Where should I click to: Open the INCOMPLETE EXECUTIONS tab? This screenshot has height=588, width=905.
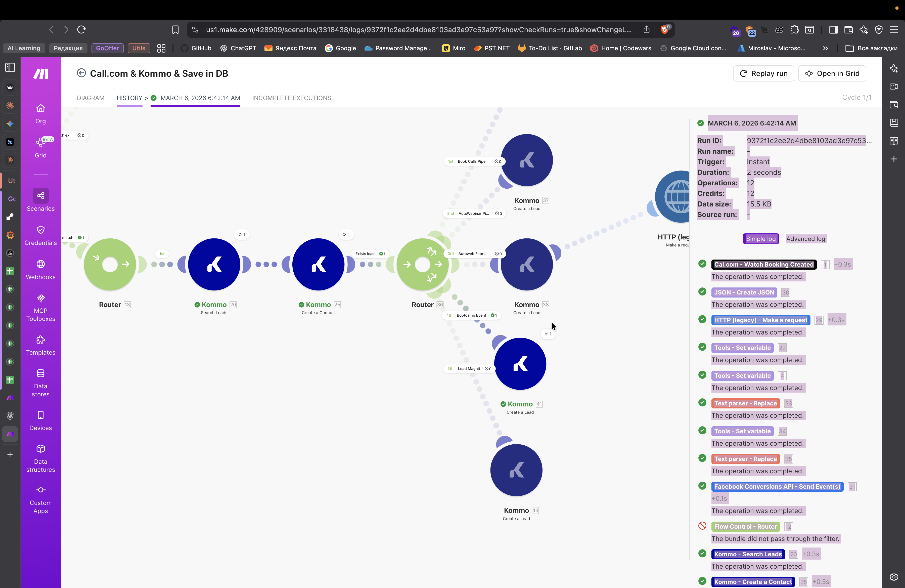(x=291, y=98)
